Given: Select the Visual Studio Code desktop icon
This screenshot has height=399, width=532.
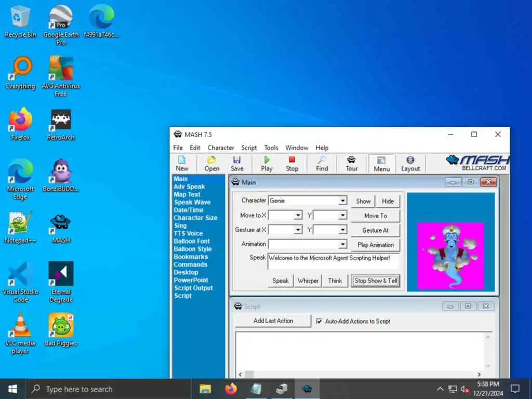Looking at the screenshot, I should (x=20, y=282).
